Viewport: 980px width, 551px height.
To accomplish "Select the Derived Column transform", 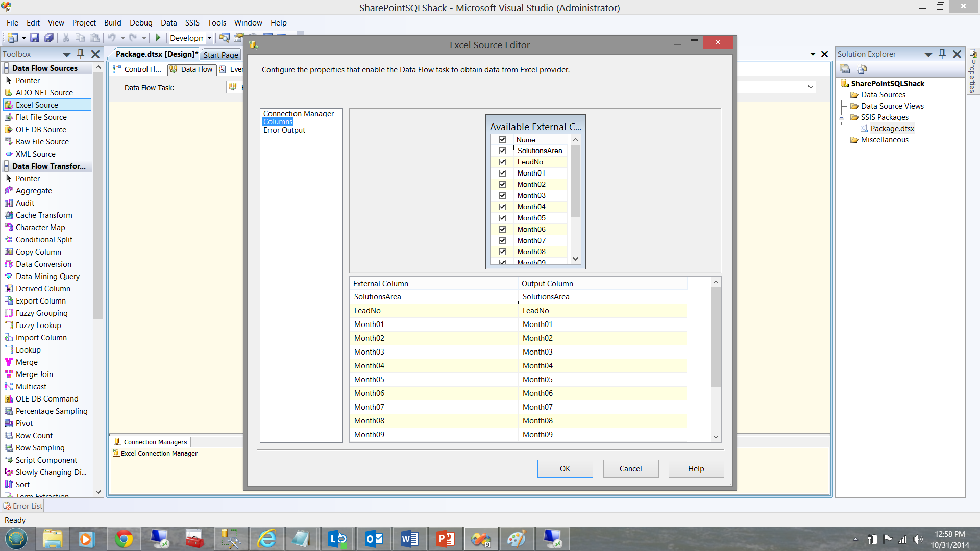I will (43, 289).
